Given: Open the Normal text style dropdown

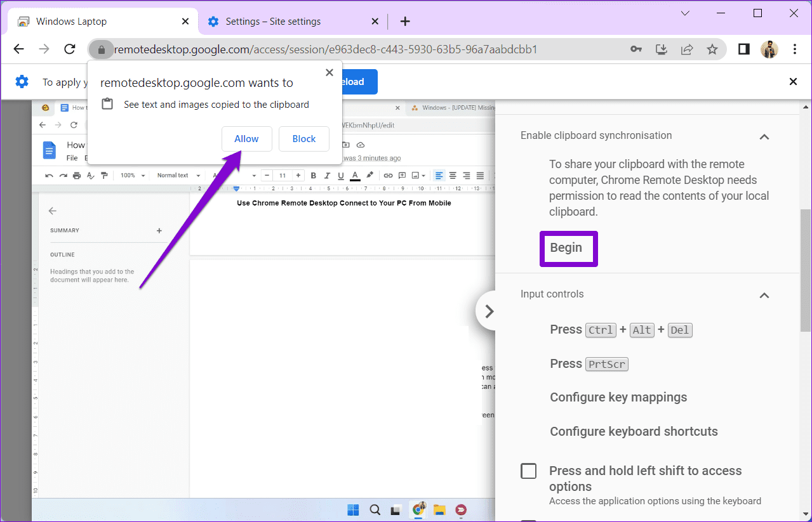Looking at the screenshot, I should (x=178, y=175).
